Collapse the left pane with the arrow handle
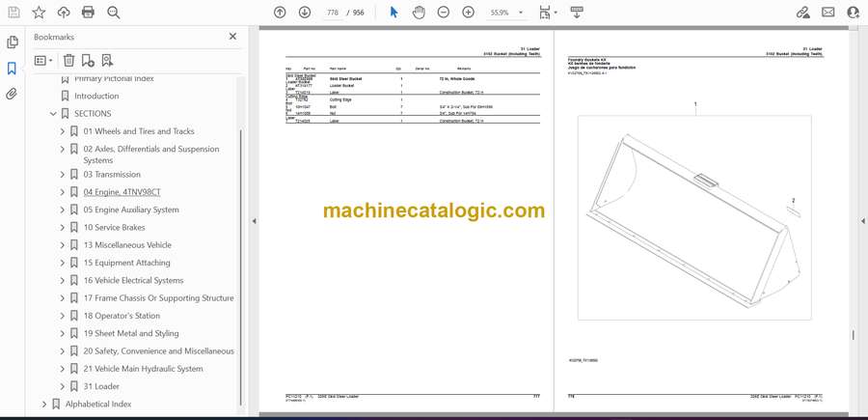Viewport: 868px width, 420px height. click(254, 221)
